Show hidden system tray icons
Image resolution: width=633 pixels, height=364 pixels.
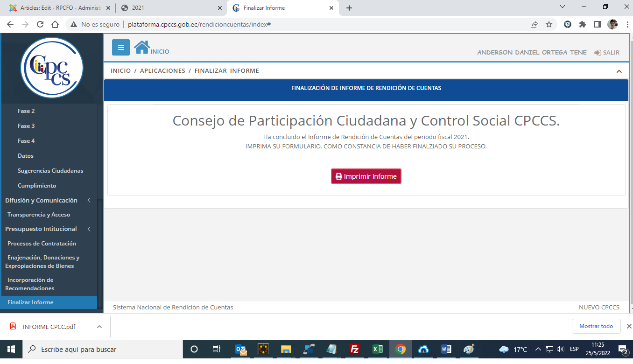point(538,349)
